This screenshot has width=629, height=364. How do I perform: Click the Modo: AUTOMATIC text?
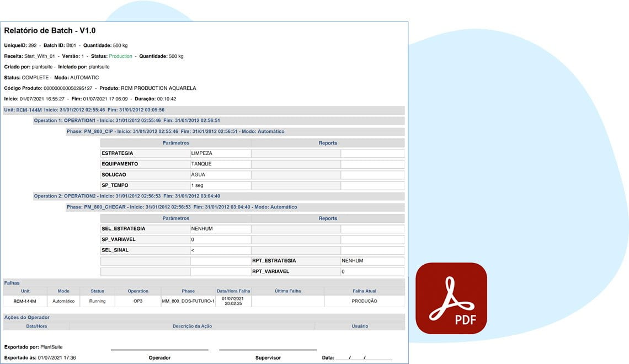(x=77, y=78)
